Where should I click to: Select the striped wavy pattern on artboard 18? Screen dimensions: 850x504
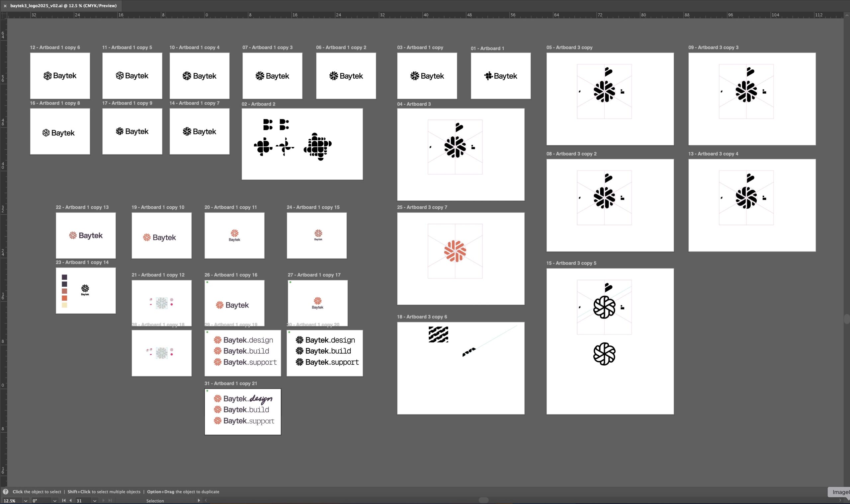click(x=438, y=334)
